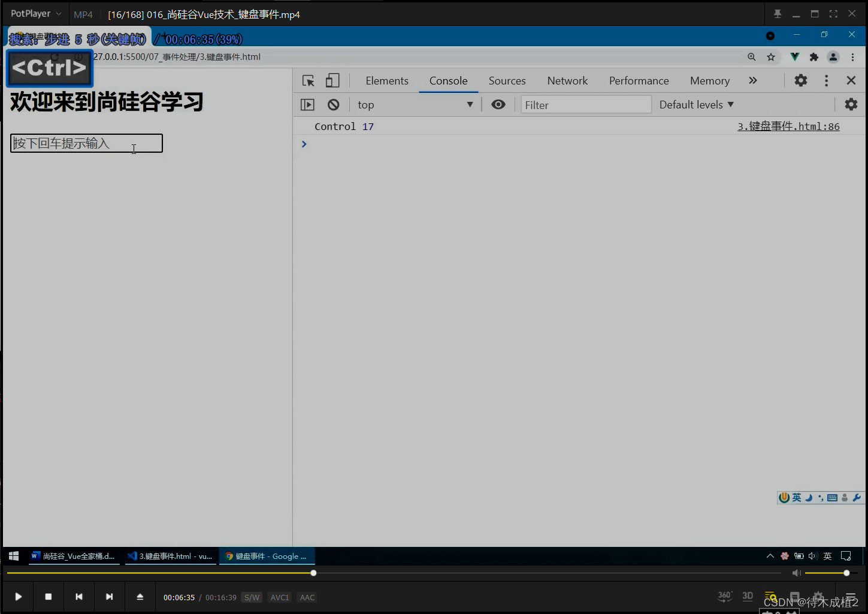The height and width of the screenshot is (614, 868).
Task: Toggle the live expression eye icon
Action: [x=498, y=105]
